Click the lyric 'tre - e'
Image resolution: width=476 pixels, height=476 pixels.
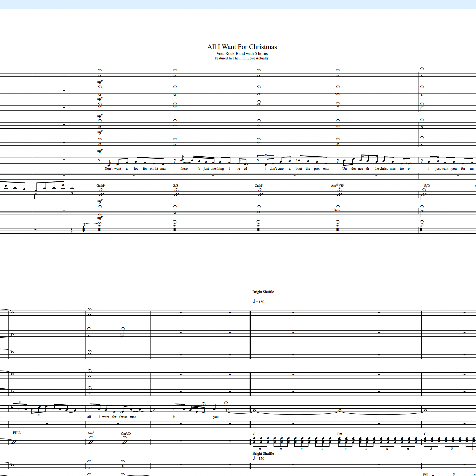(x=405, y=169)
